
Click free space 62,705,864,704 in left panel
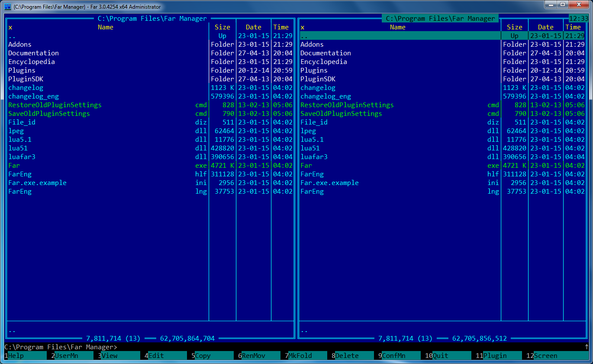tap(187, 338)
